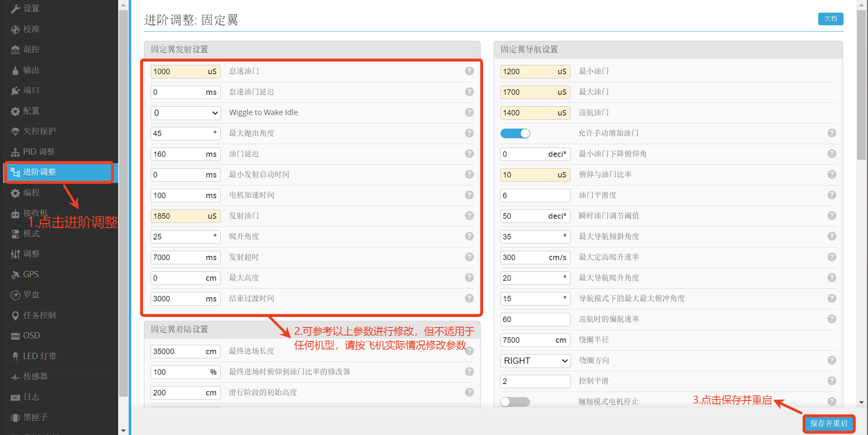The height and width of the screenshot is (435, 868).
Task: Open the 传感器 tab
Action: 60,377
